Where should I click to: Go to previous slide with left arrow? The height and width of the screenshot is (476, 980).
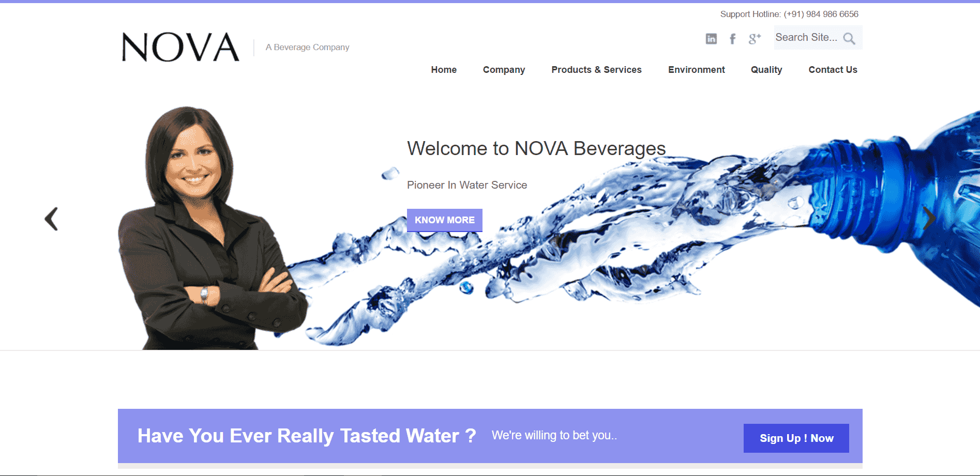point(51,219)
